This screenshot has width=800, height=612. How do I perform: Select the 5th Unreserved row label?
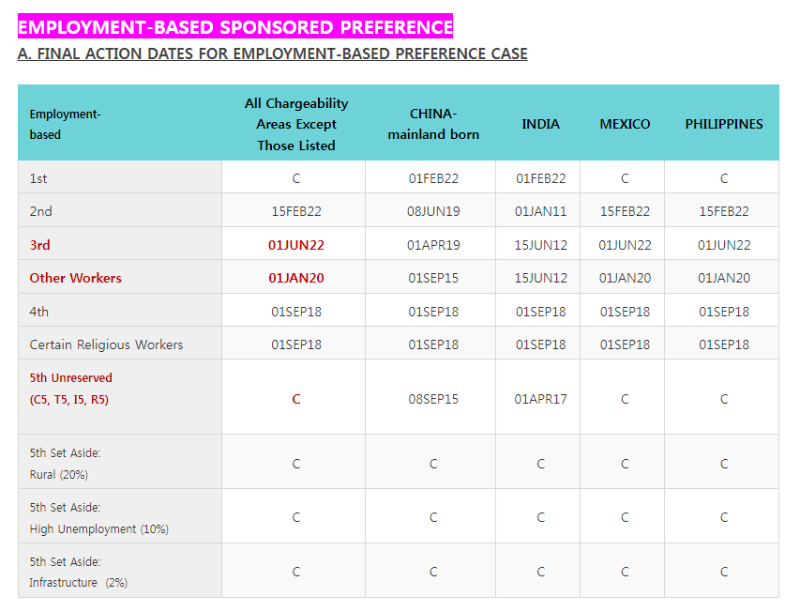[70, 389]
